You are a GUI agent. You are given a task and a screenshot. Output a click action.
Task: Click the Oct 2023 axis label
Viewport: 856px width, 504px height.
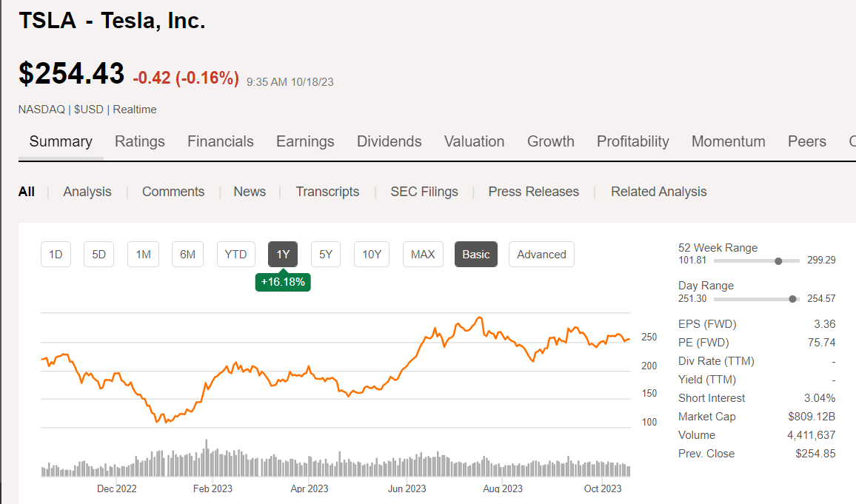coord(603,488)
